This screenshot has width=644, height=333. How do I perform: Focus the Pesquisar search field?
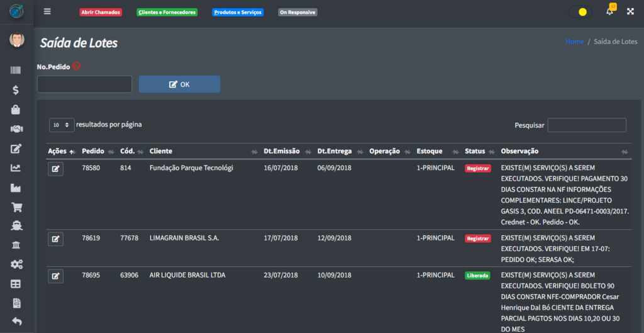(x=586, y=125)
